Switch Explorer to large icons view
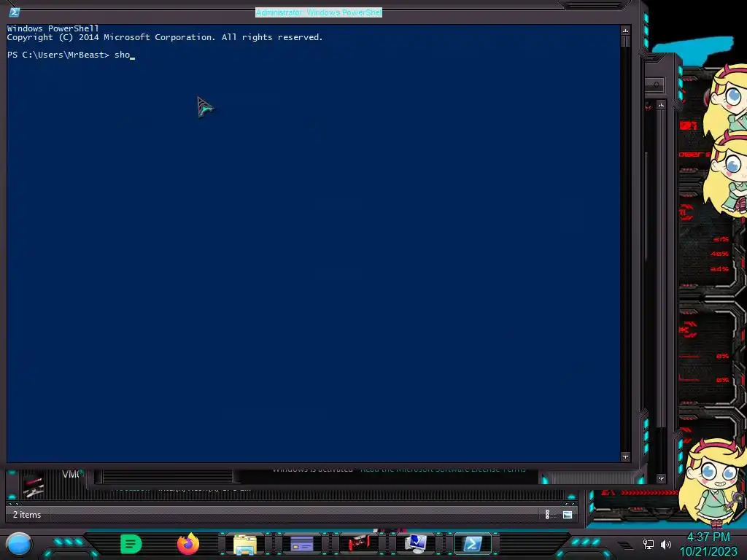The height and width of the screenshot is (560, 747). (568, 514)
